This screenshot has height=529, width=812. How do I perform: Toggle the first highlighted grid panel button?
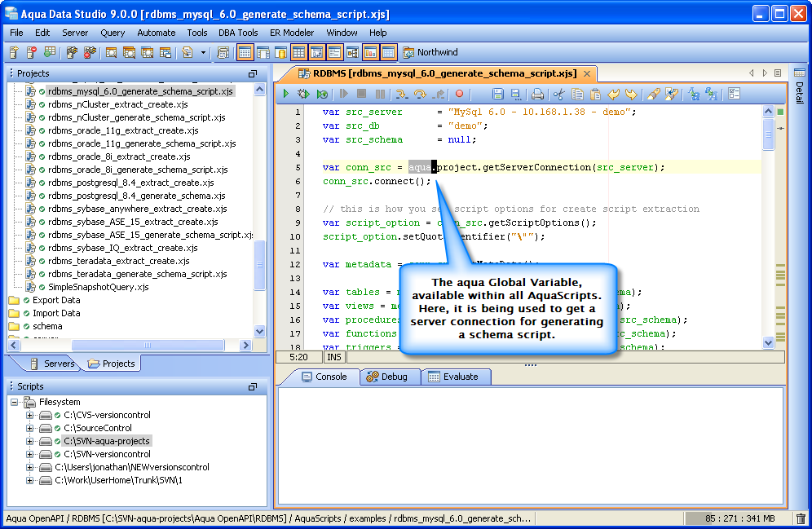(x=245, y=52)
